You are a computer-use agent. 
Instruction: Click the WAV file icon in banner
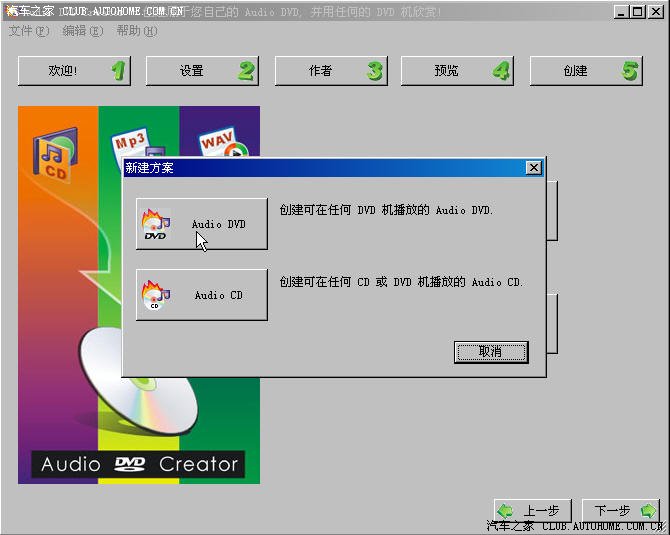[222, 142]
